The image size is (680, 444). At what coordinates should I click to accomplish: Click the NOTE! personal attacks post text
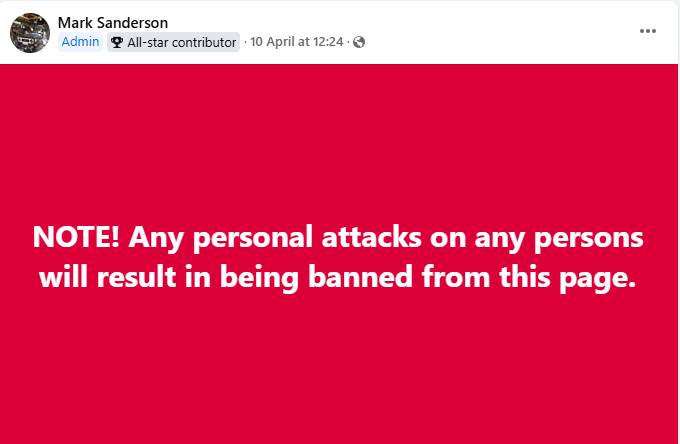coord(338,257)
